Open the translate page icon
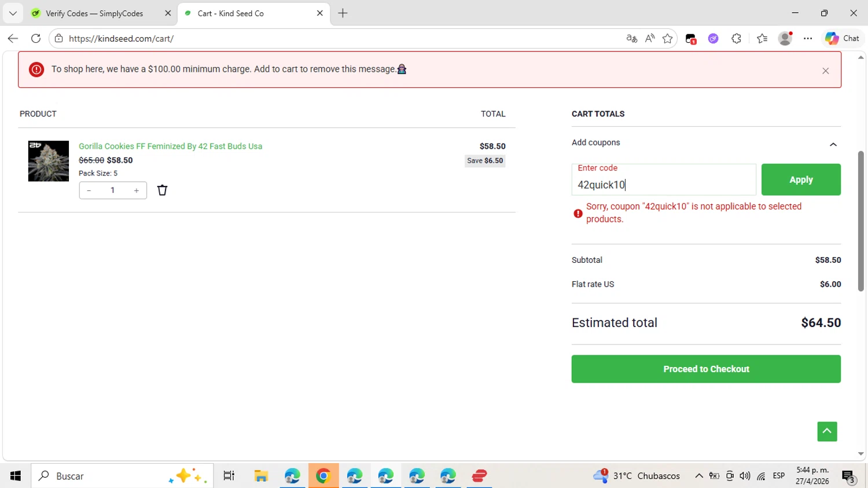 pos(631,39)
